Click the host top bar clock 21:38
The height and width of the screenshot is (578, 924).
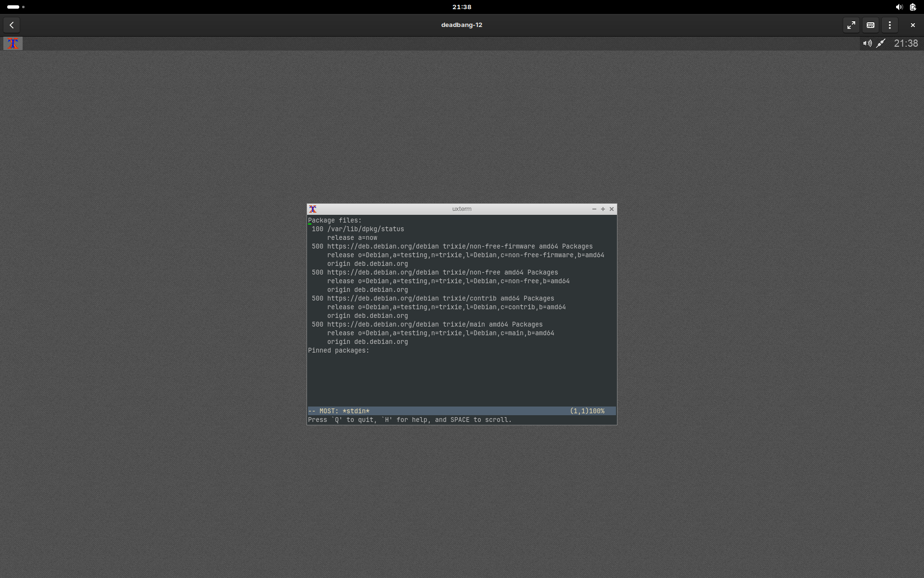[x=462, y=7]
